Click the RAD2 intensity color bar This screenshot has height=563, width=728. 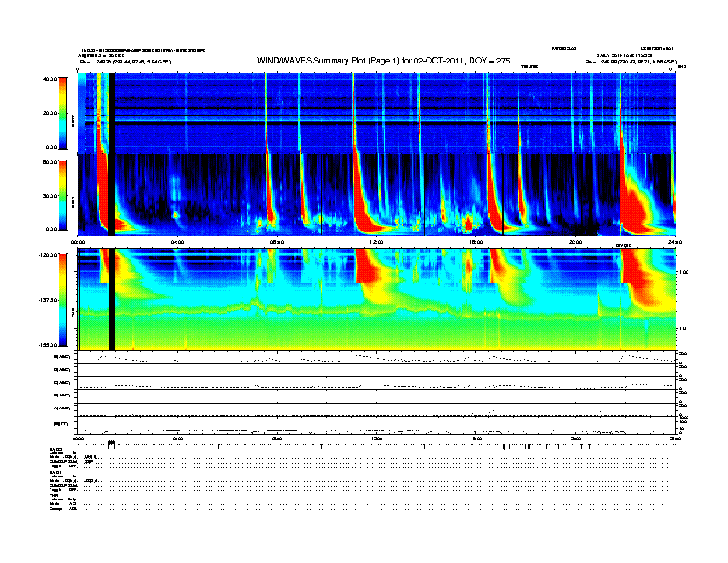[x=63, y=113]
